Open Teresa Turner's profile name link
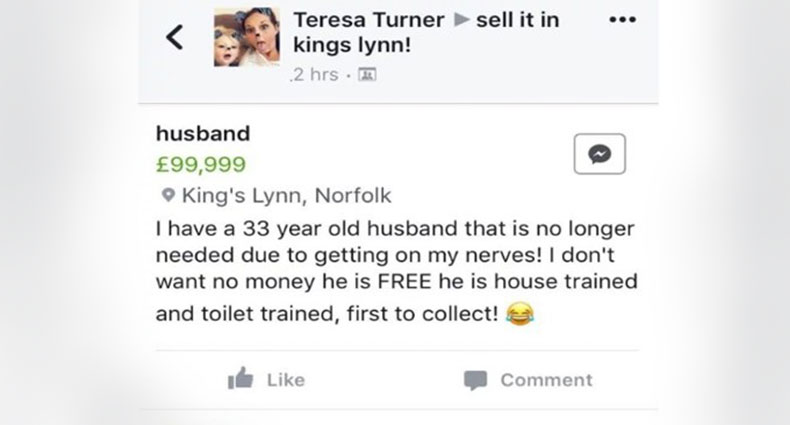The width and height of the screenshot is (790, 425). point(369,19)
